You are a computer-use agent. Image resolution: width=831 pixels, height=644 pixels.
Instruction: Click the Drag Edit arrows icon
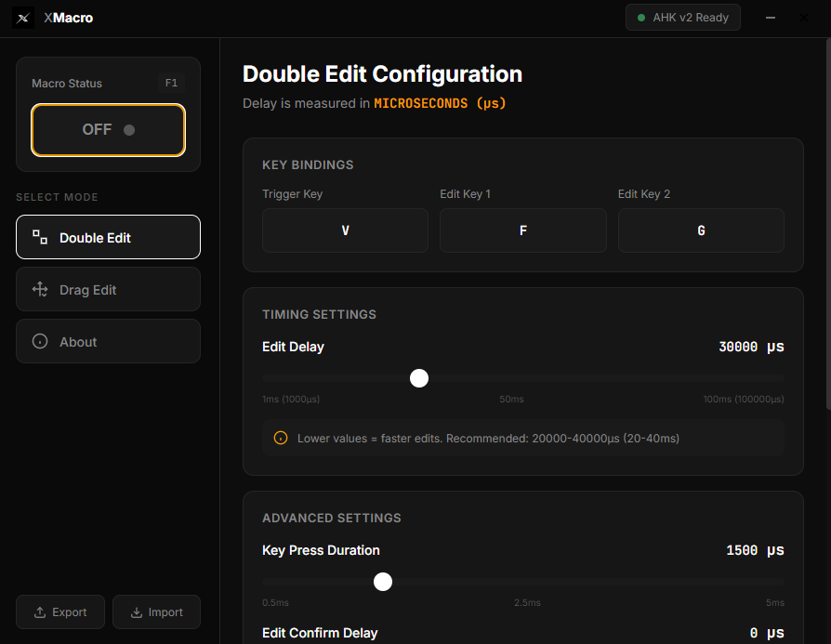[x=40, y=290]
